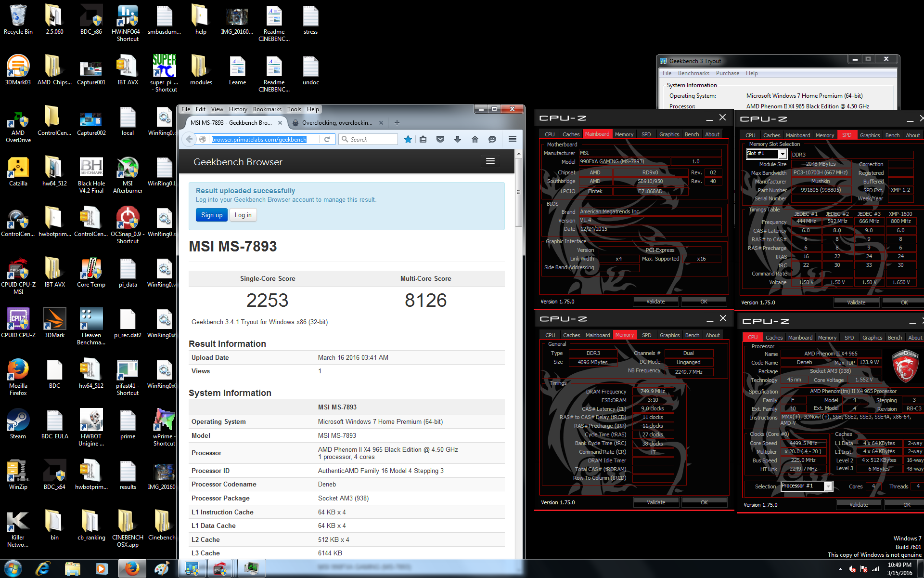Open Firefox downloads arrow icon
The width and height of the screenshot is (924, 578).
coord(458,139)
